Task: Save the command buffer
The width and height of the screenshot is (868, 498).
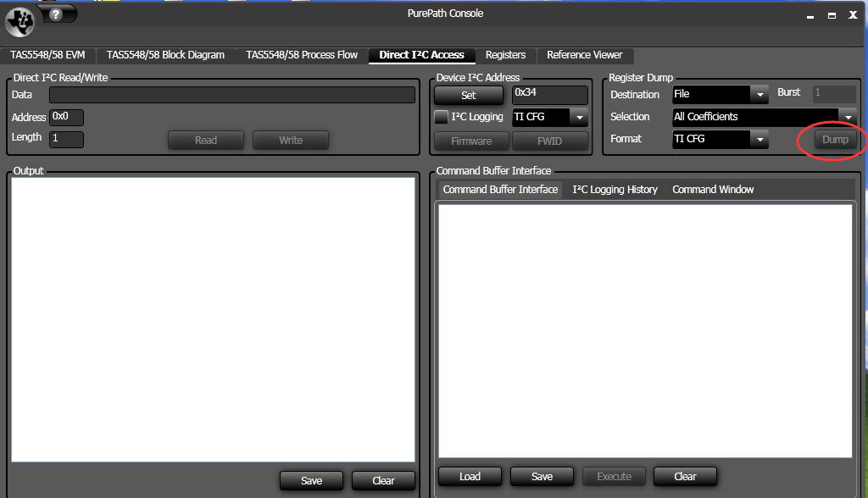Action: [x=542, y=477]
